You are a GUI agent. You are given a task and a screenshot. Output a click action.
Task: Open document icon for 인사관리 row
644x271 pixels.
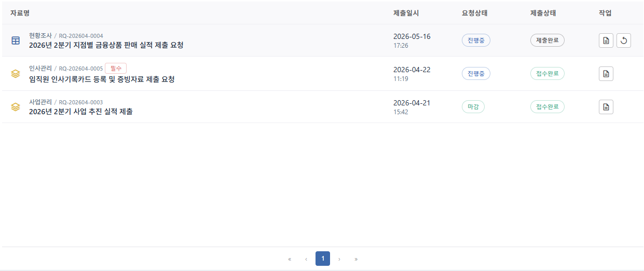(606, 74)
